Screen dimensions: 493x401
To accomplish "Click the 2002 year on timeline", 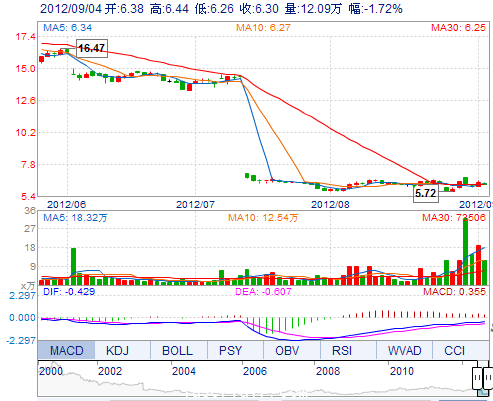I will [110, 371].
